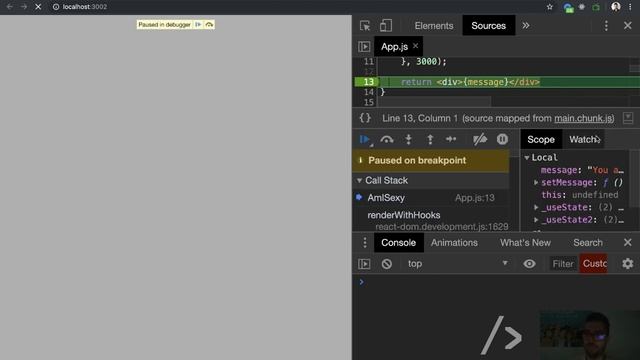Image resolution: width=640 pixels, height=360 pixels.
Task: Resume script execution
Action: (365, 140)
